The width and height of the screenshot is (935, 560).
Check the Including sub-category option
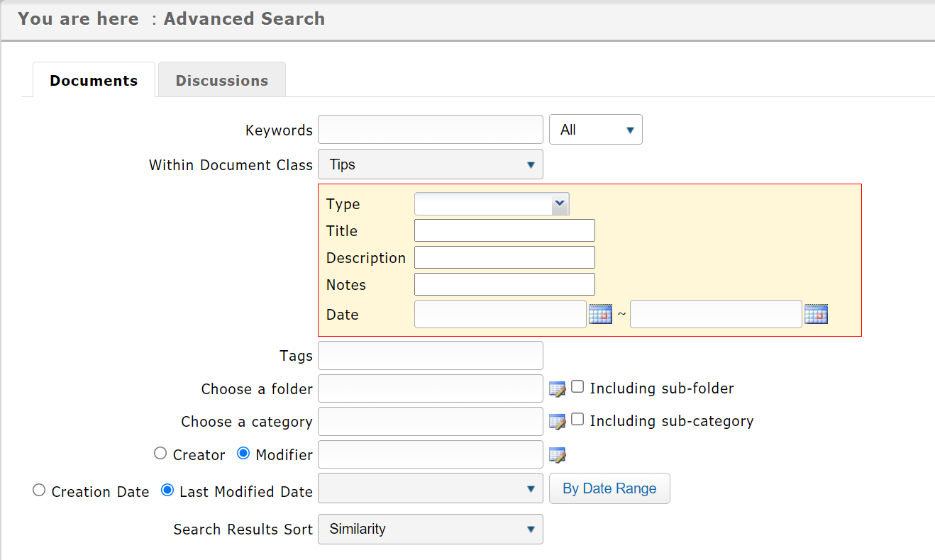click(x=578, y=420)
